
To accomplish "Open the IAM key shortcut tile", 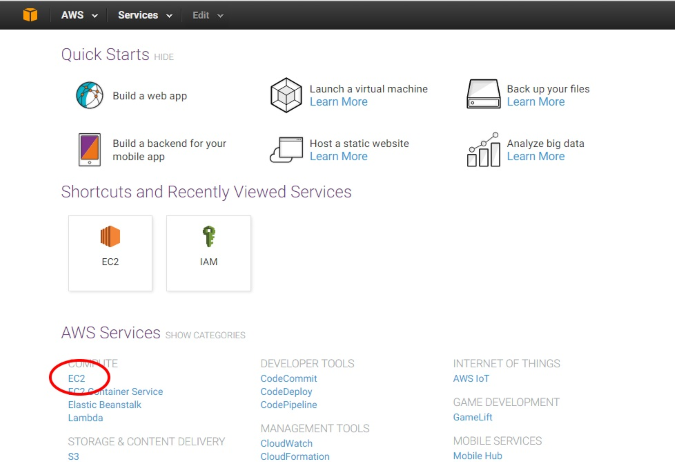I will click(208, 253).
